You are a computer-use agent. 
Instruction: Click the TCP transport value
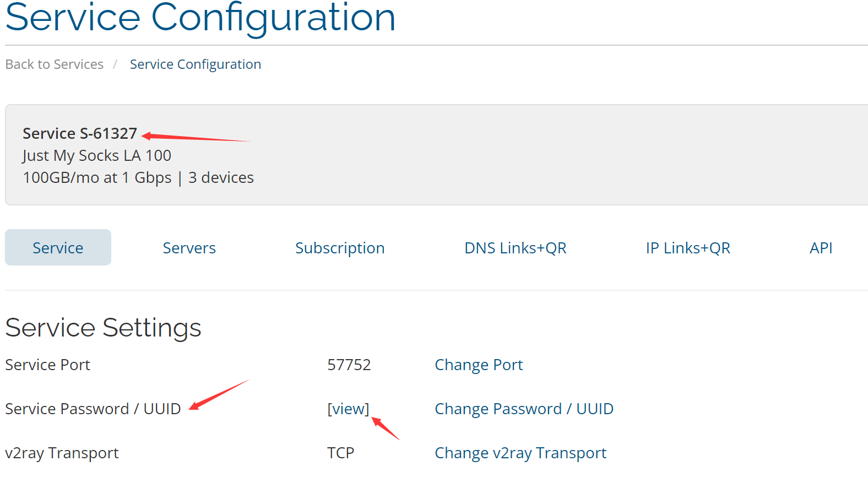click(340, 453)
